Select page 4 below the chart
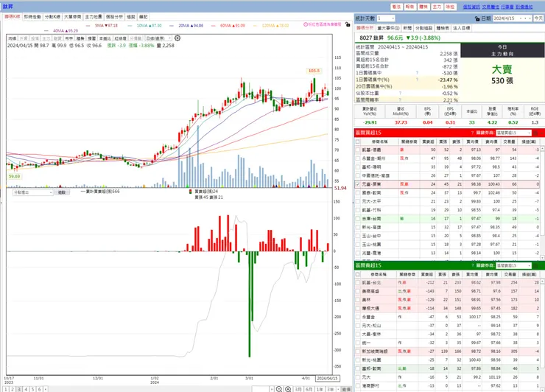This screenshot has width=545, height=392. [x=26, y=389]
